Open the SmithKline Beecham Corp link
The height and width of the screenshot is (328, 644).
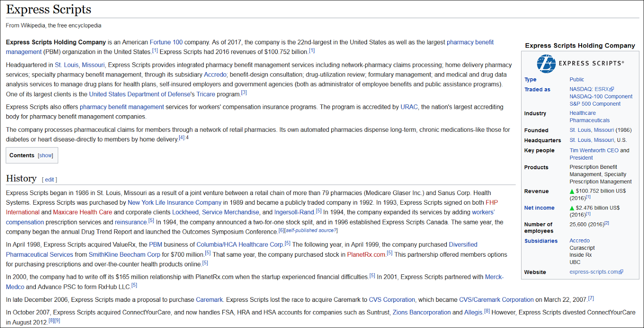(x=124, y=255)
